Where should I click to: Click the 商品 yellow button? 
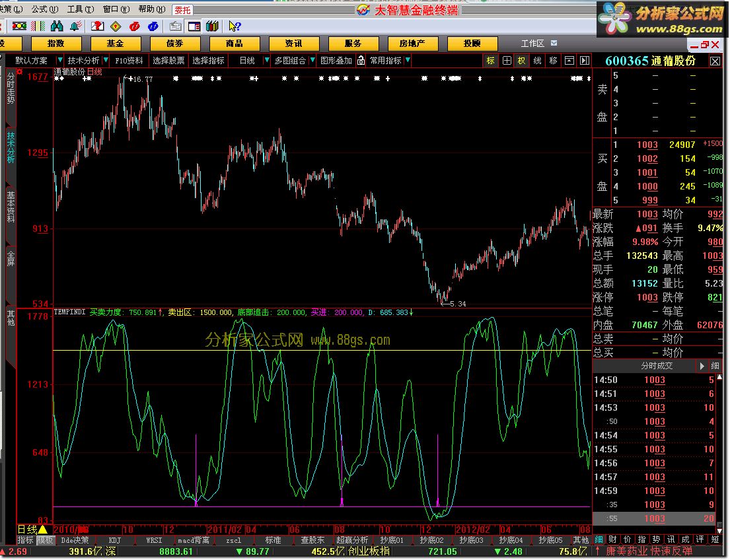click(x=234, y=44)
